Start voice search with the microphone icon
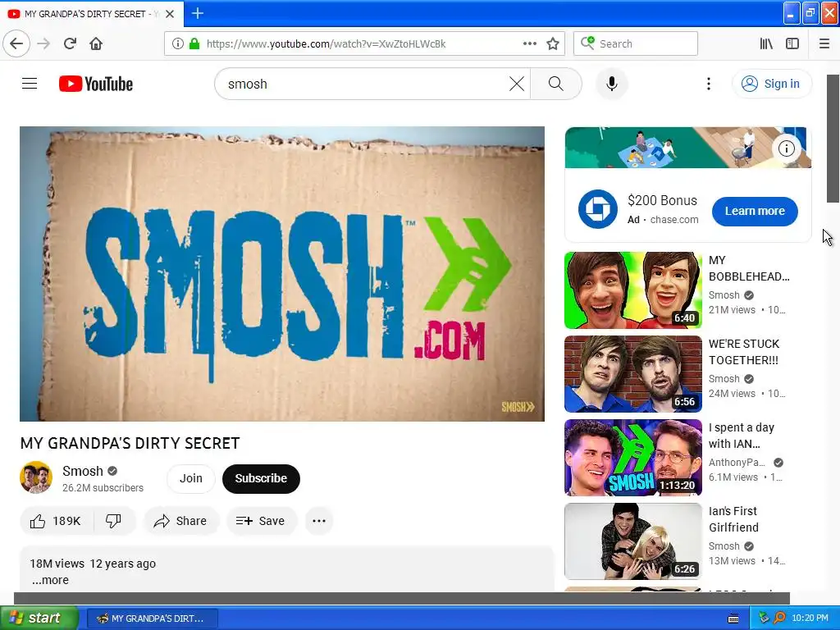 [611, 84]
